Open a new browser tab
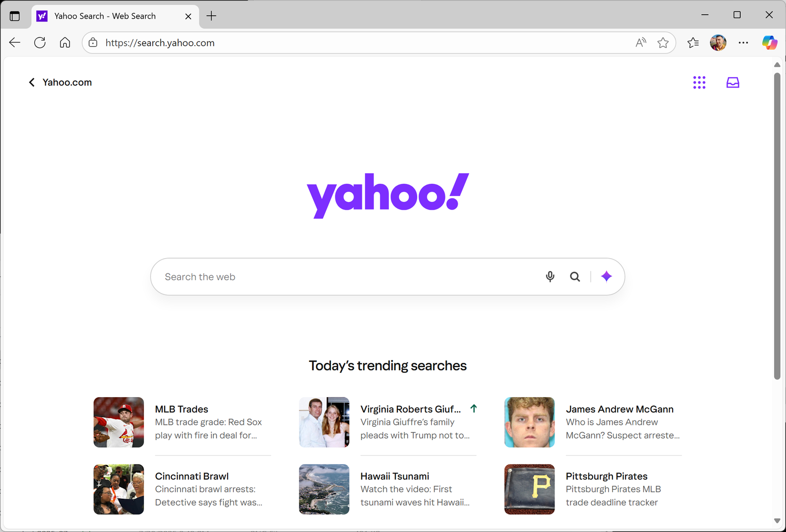 click(211, 16)
